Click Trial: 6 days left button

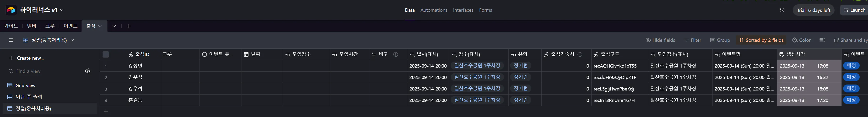[814, 10]
